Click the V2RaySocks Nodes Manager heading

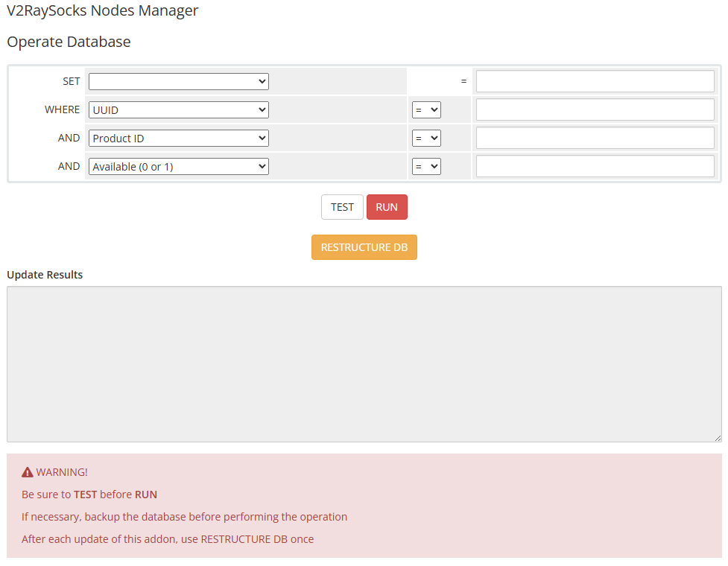coord(103,11)
